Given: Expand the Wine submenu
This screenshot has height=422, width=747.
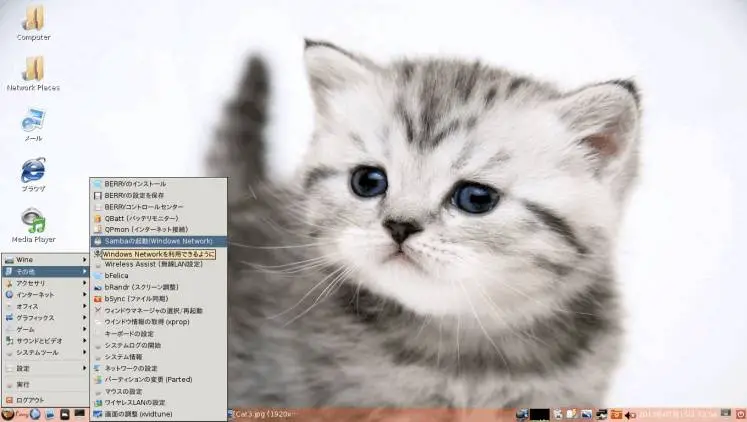Looking at the screenshot, I should pyautogui.click(x=46, y=260).
